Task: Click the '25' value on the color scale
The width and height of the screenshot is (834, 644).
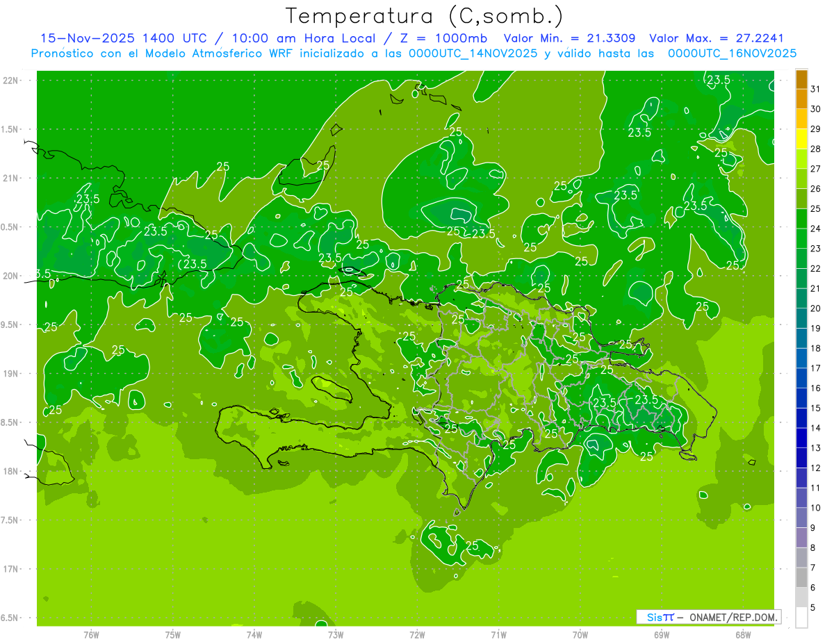Action: coord(816,208)
